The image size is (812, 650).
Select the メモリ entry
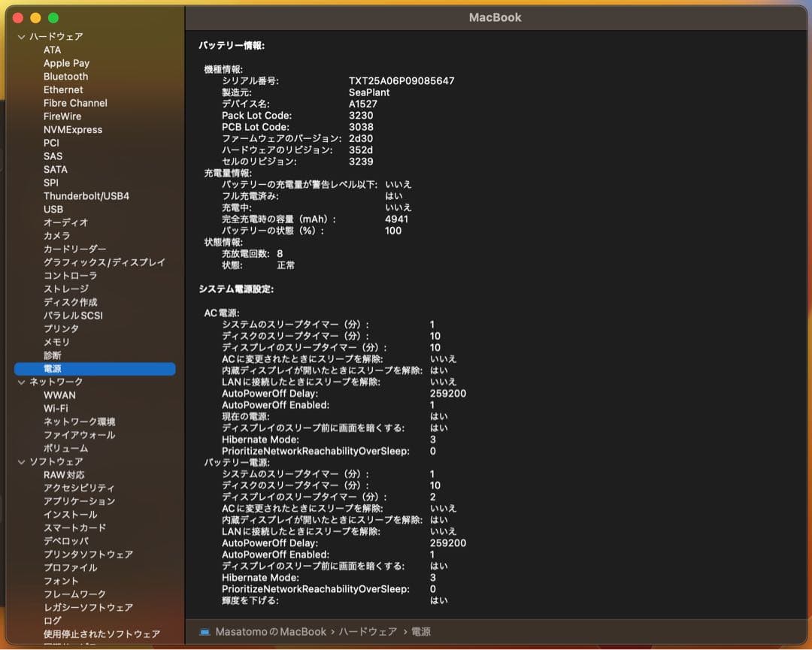[56, 342]
